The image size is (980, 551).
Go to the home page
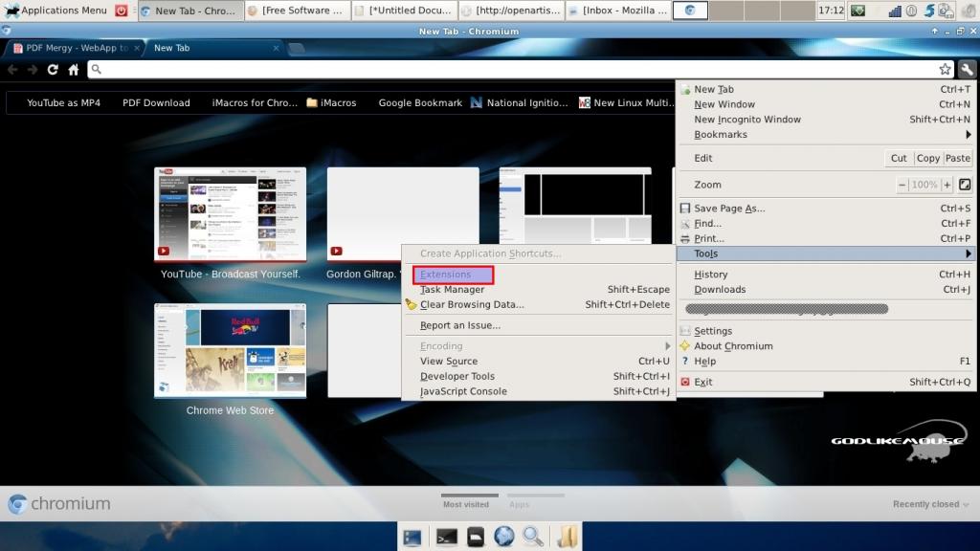click(x=73, y=69)
